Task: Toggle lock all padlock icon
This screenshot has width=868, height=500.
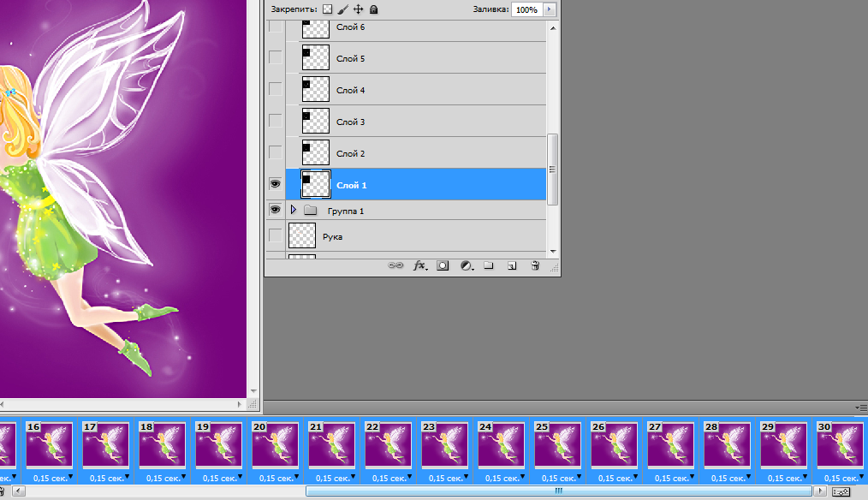Action: (x=374, y=9)
